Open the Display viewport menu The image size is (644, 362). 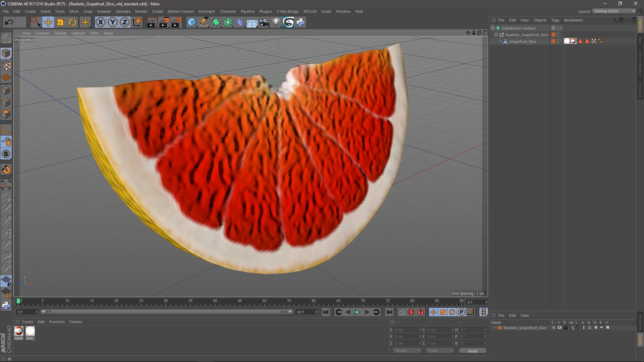coord(60,33)
